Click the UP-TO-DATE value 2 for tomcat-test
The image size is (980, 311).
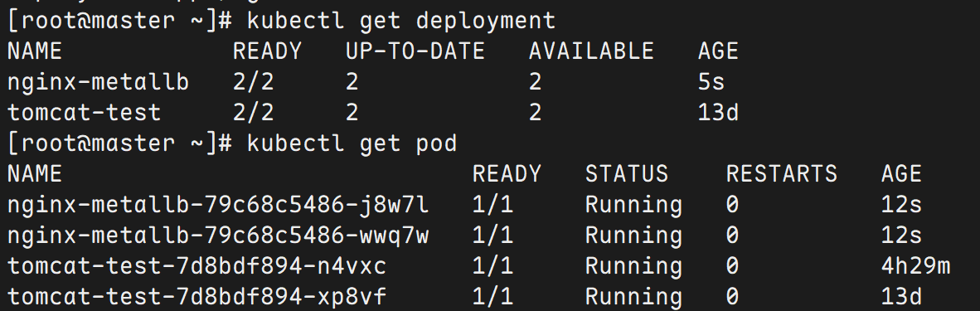[x=352, y=114]
